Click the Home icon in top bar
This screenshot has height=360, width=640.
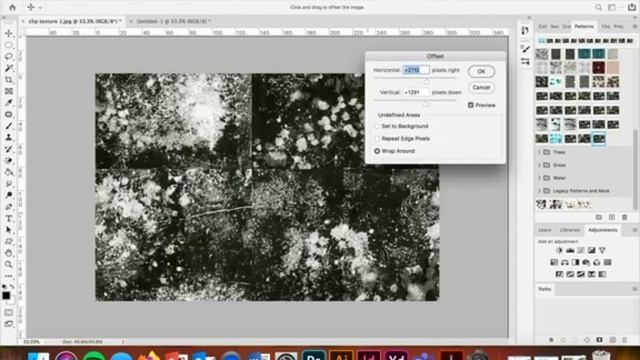13,7
